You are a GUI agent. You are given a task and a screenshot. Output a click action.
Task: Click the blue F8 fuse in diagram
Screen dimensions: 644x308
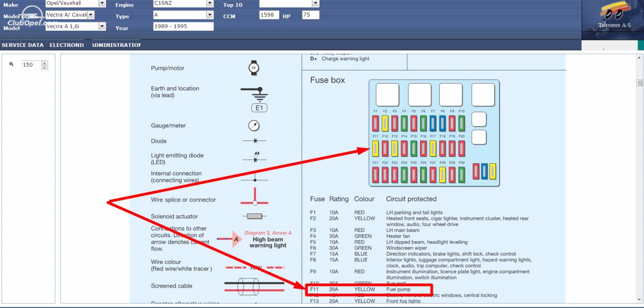click(x=442, y=123)
